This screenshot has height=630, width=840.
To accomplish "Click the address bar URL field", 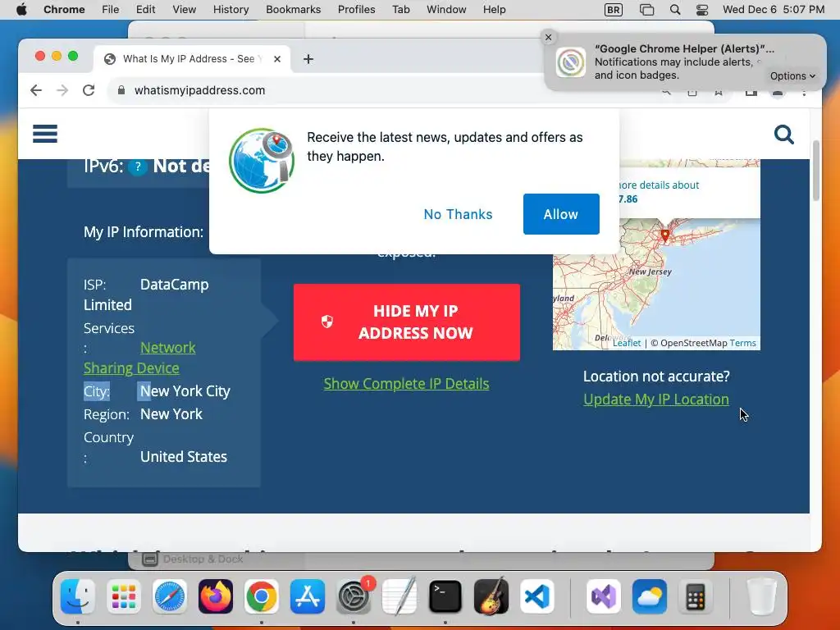I will point(375,90).
